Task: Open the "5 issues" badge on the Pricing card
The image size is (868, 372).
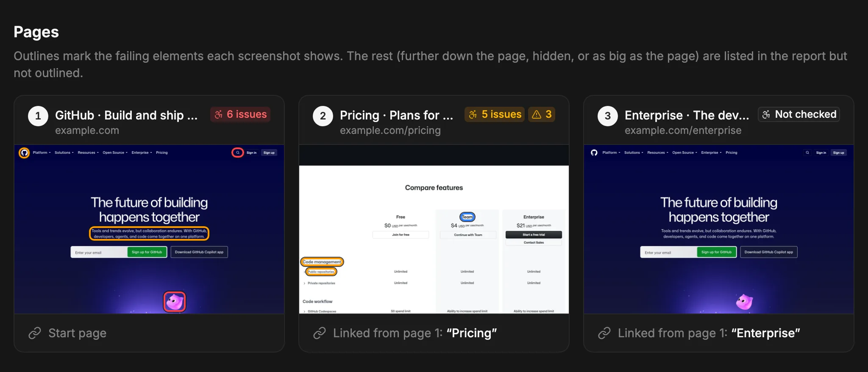Action: (495, 114)
